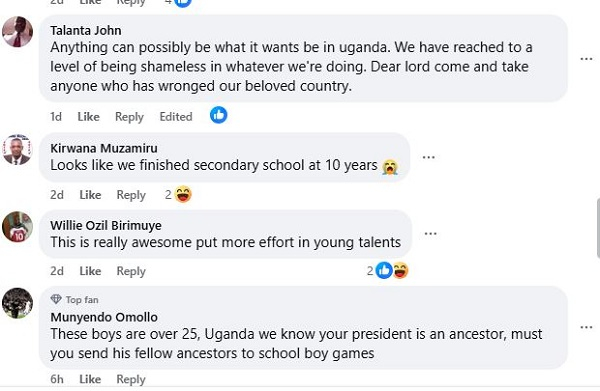Like Willie Ozil Birimuye's comment
The image size is (600, 391).
[x=90, y=271]
